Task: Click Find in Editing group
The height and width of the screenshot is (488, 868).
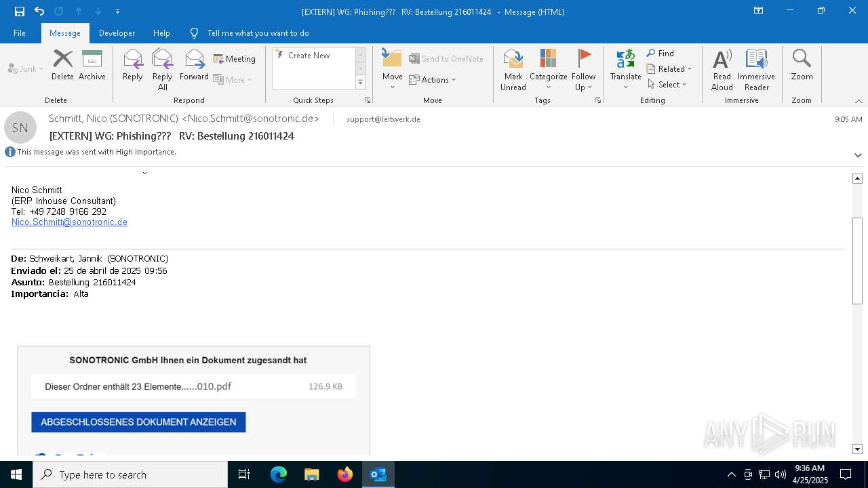Action: pos(660,54)
